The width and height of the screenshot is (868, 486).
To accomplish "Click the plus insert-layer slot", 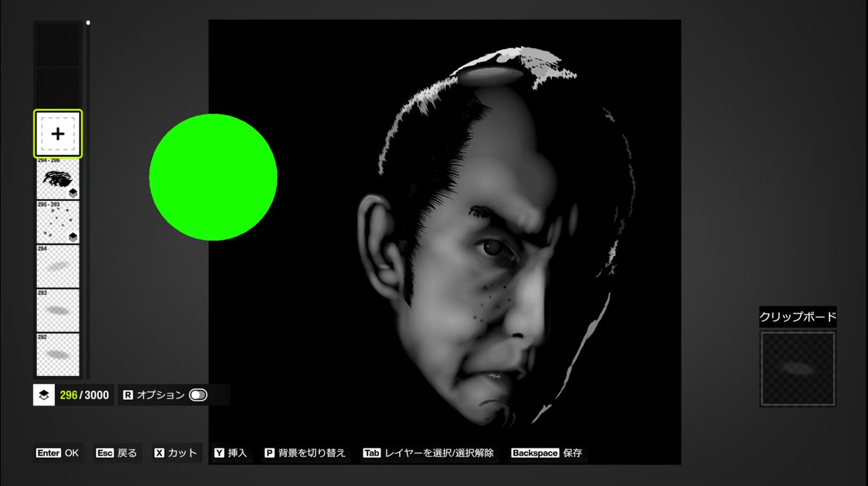I will [58, 134].
